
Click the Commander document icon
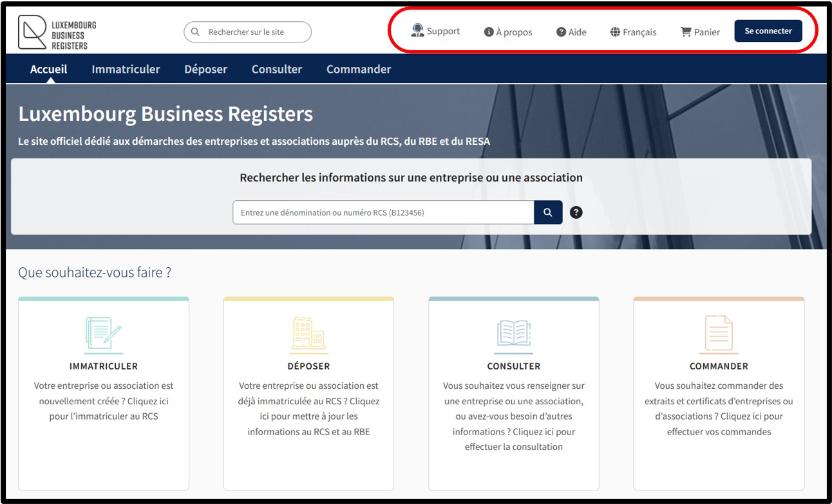[718, 333]
